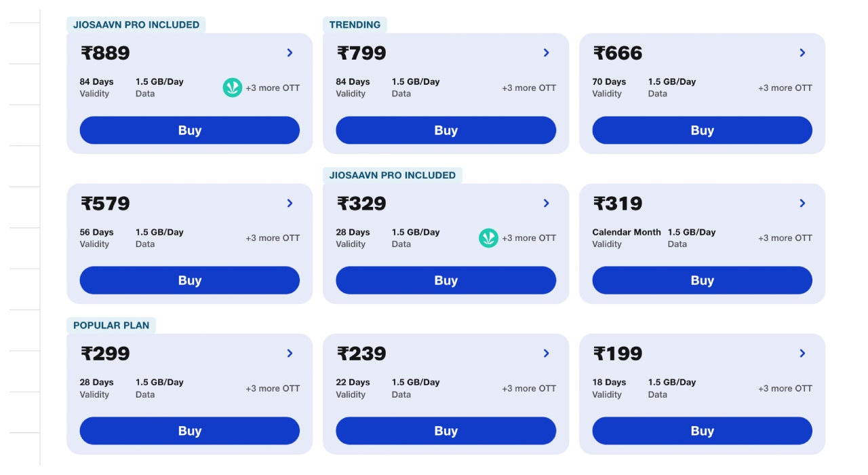This screenshot has width=868, height=475.
Task: Tap Buy for ₹299 popular plan
Action: pos(190,431)
